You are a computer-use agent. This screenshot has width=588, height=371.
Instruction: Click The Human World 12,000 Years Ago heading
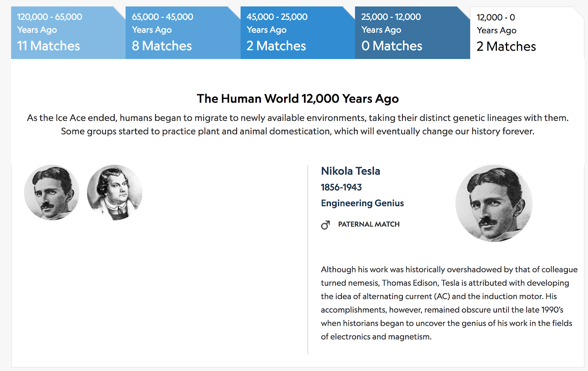click(297, 99)
